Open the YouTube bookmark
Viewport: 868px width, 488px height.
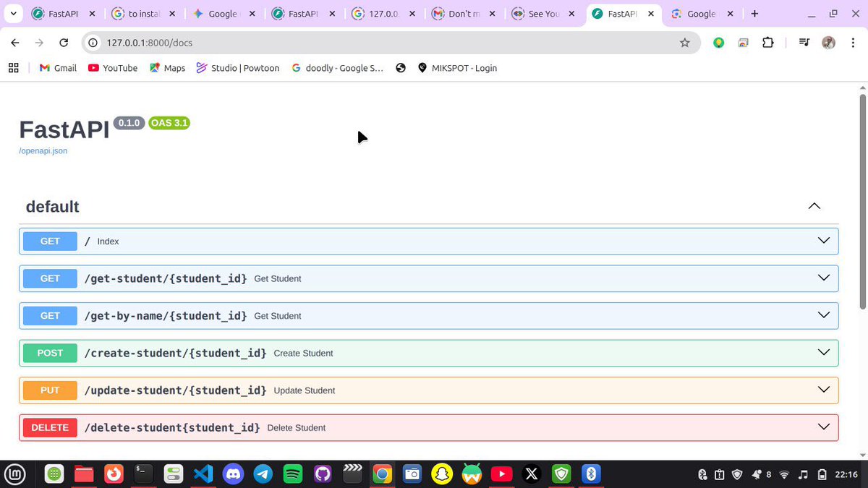pyautogui.click(x=113, y=68)
